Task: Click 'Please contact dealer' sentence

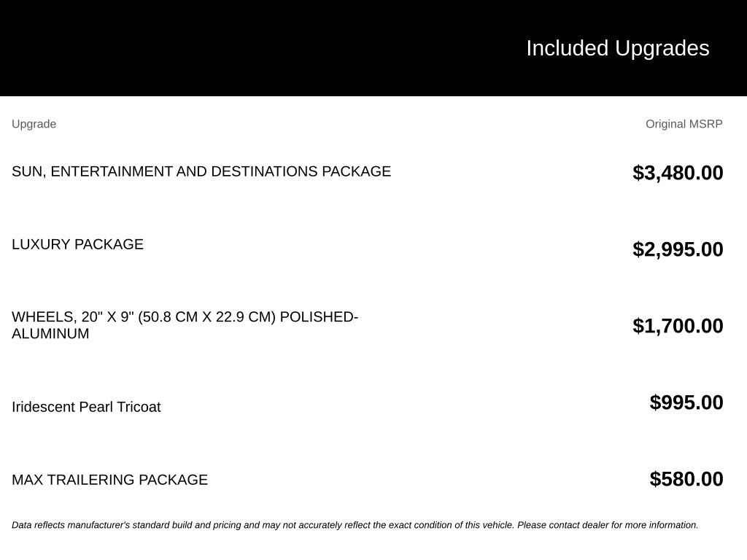Action: (x=608, y=525)
